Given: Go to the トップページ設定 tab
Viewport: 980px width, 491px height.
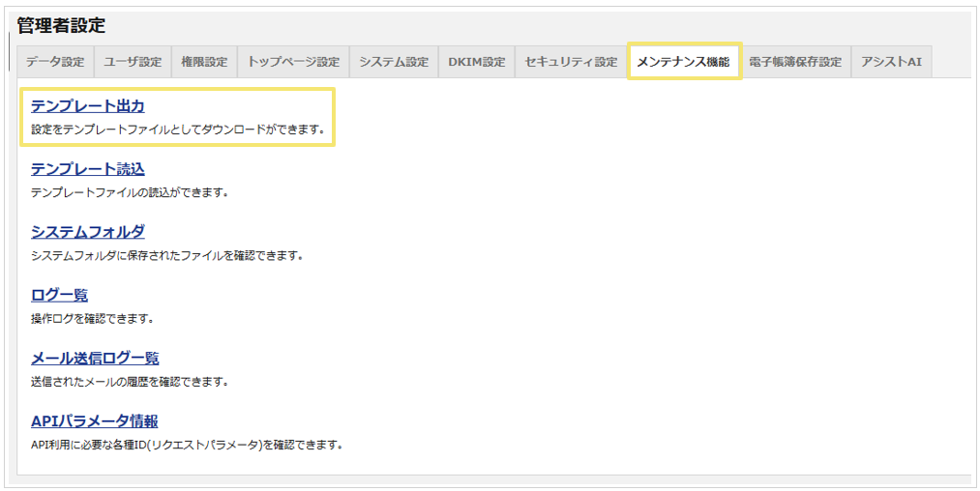Looking at the screenshot, I should [293, 62].
